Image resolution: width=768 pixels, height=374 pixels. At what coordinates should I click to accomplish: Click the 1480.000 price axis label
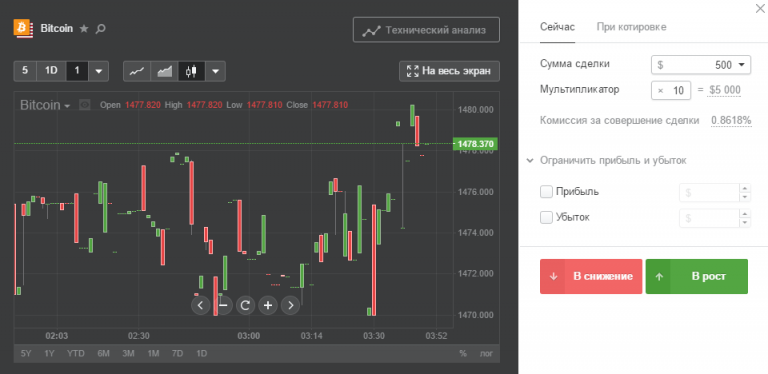(475, 110)
